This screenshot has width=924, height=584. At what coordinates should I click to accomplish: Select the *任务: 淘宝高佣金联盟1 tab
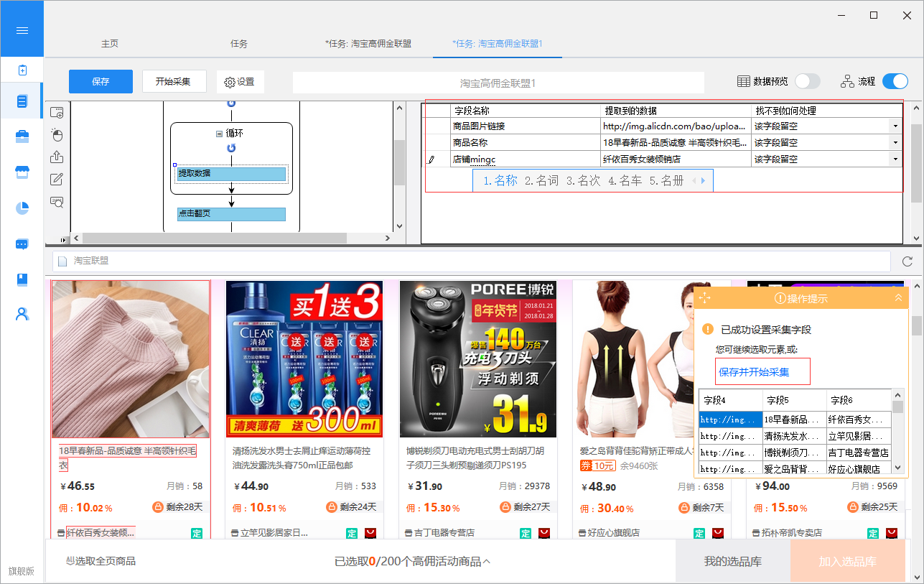pos(498,44)
